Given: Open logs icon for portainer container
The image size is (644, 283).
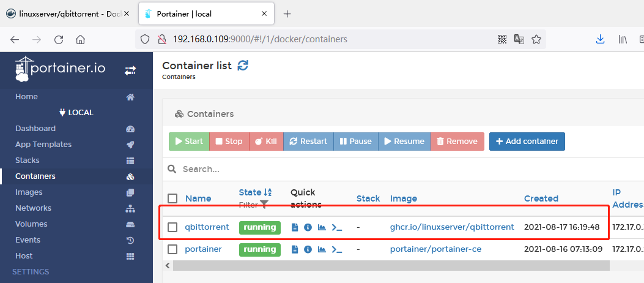Looking at the screenshot, I should 295,249.
